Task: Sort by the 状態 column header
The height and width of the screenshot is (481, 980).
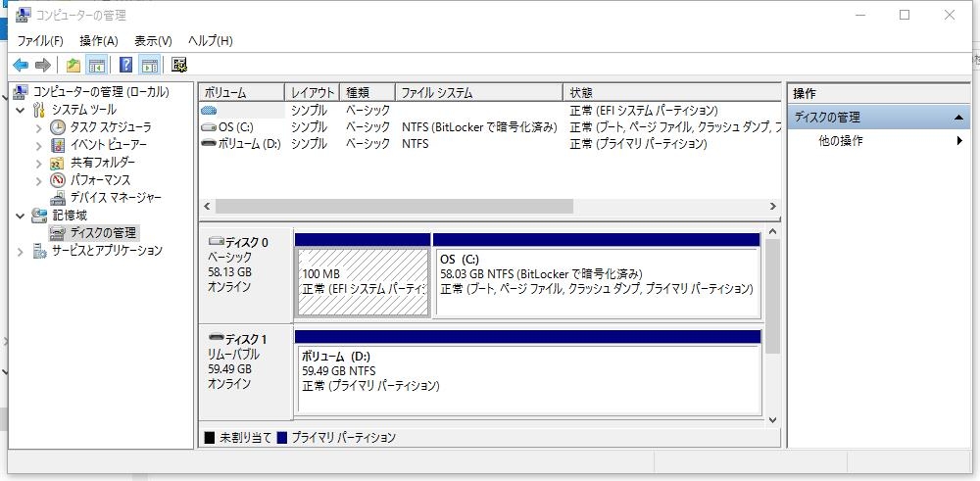Action: (672, 92)
